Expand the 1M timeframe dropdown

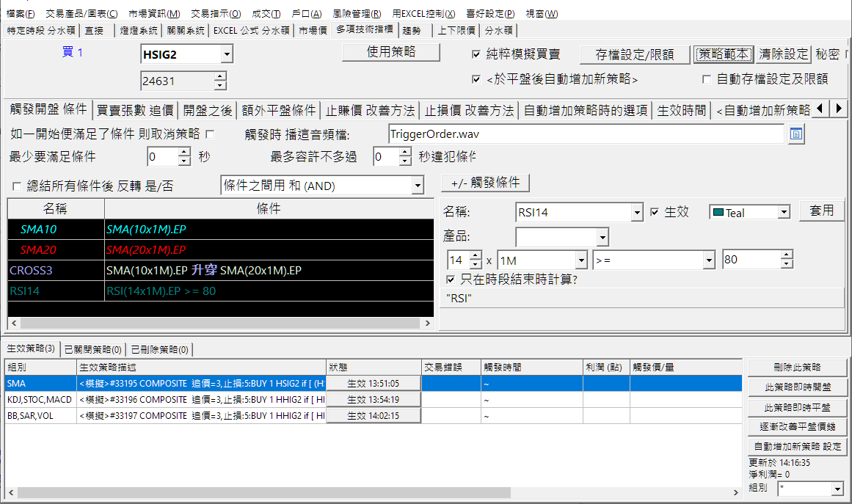point(580,260)
